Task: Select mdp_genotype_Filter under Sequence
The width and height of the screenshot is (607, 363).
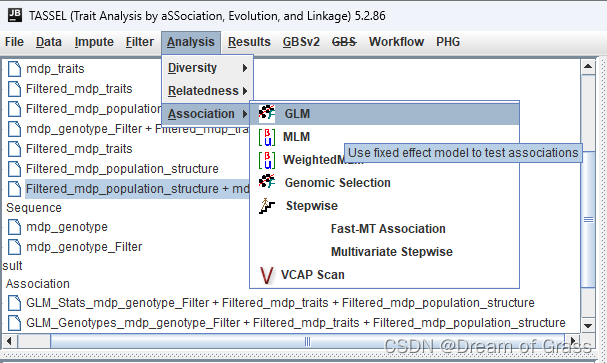Action: coord(84,247)
